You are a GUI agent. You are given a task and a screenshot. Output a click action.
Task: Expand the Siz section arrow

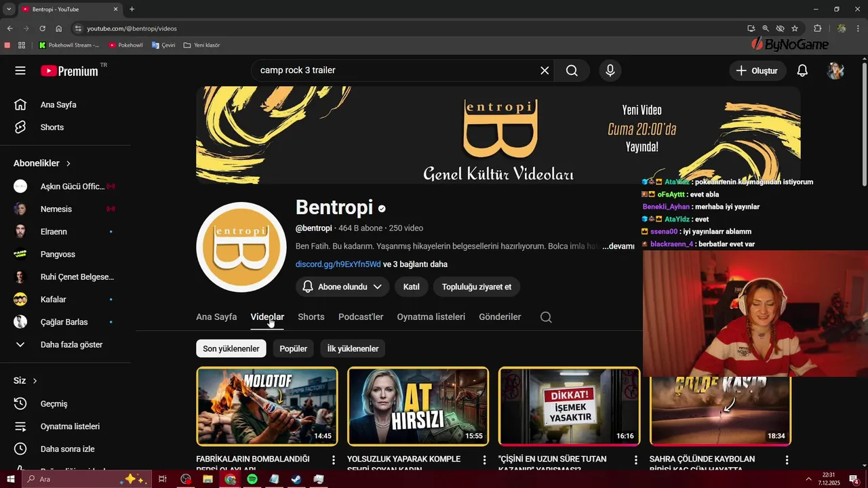[35, 381]
